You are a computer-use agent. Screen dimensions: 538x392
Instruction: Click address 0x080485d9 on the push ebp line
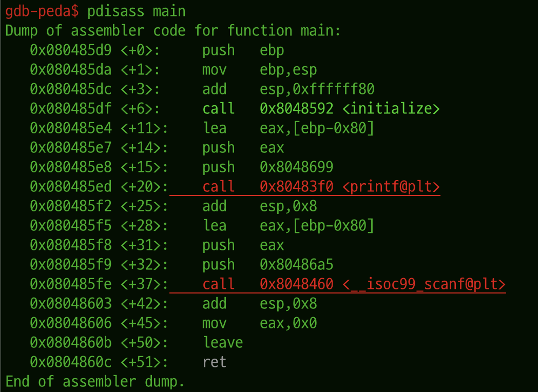[71, 50]
